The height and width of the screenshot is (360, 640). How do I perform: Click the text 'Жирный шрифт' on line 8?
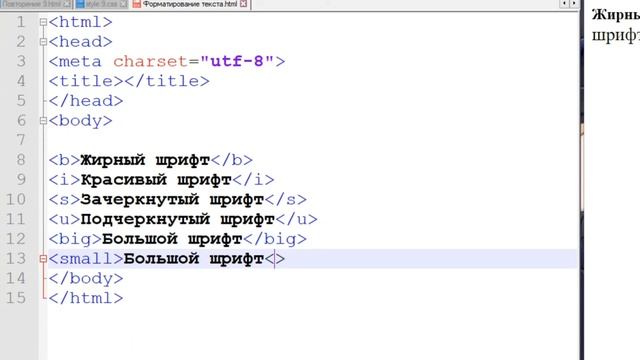click(145, 160)
